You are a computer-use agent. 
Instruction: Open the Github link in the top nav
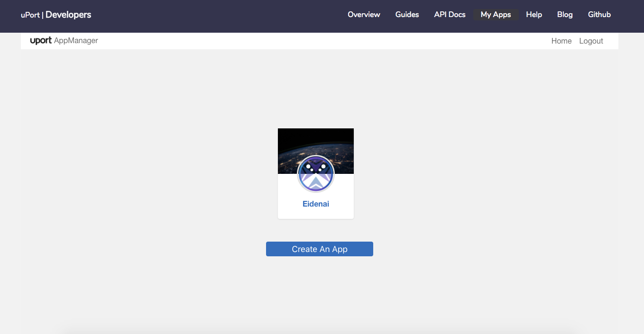click(x=599, y=15)
